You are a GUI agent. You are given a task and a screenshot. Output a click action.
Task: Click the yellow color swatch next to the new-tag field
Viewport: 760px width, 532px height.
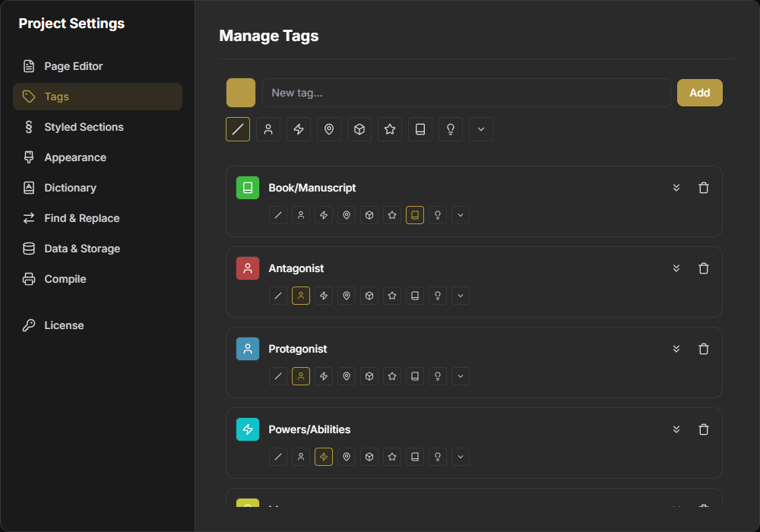pyautogui.click(x=240, y=92)
